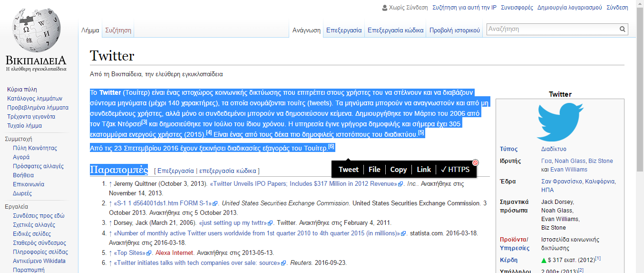This screenshot has height=273, width=644.
Task: Open Κατάλογος λημμάτων in sidebar
Action: click(35, 99)
